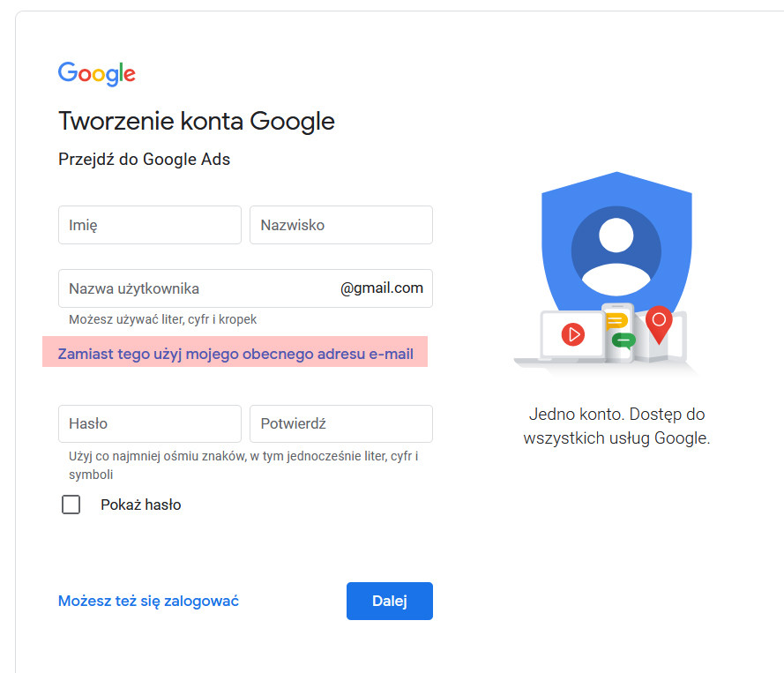Select the Potwierdź password field

(x=341, y=423)
